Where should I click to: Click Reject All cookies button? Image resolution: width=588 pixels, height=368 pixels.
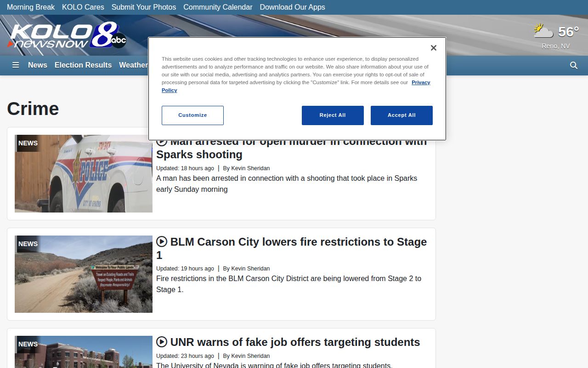click(333, 115)
